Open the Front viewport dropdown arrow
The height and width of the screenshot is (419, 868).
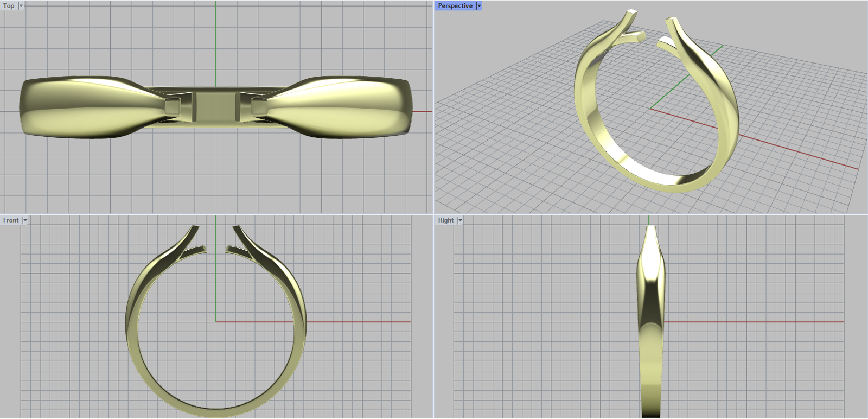25,220
